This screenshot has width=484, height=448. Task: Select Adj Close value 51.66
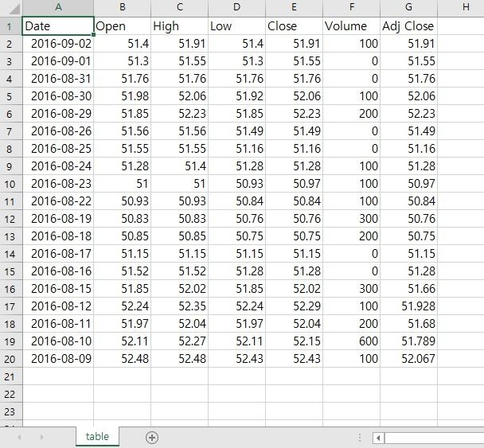pos(408,289)
